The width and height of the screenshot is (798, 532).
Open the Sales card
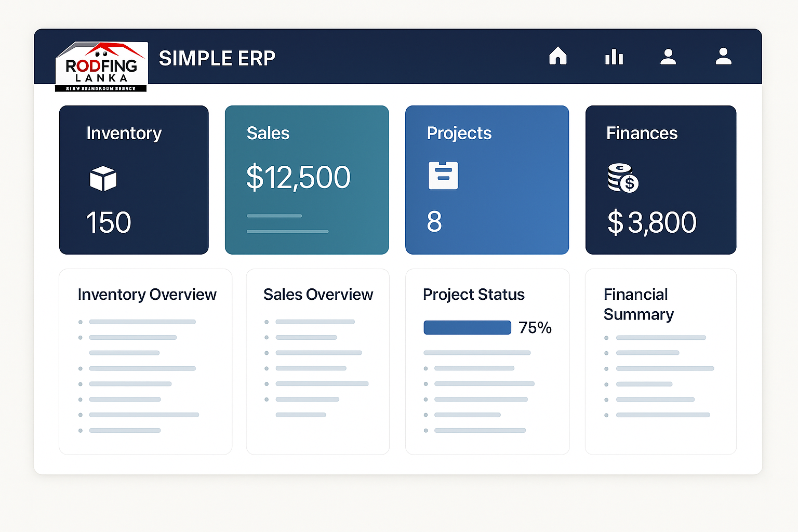point(307,180)
